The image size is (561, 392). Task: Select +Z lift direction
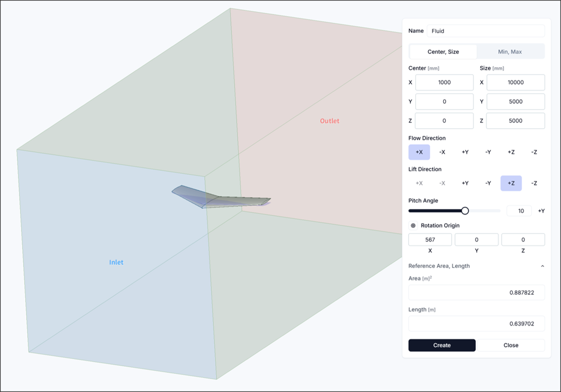pyautogui.click(x=511, y=183)
